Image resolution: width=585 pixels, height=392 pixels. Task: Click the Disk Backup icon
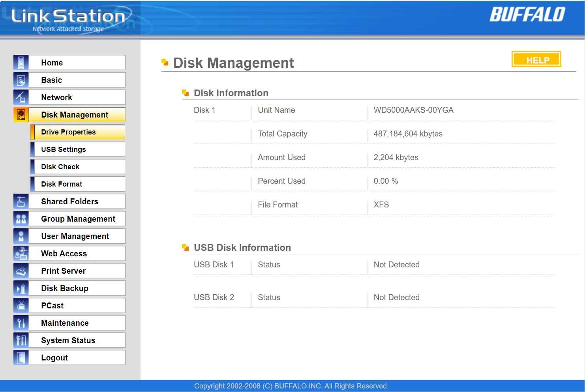coord(21,288)
